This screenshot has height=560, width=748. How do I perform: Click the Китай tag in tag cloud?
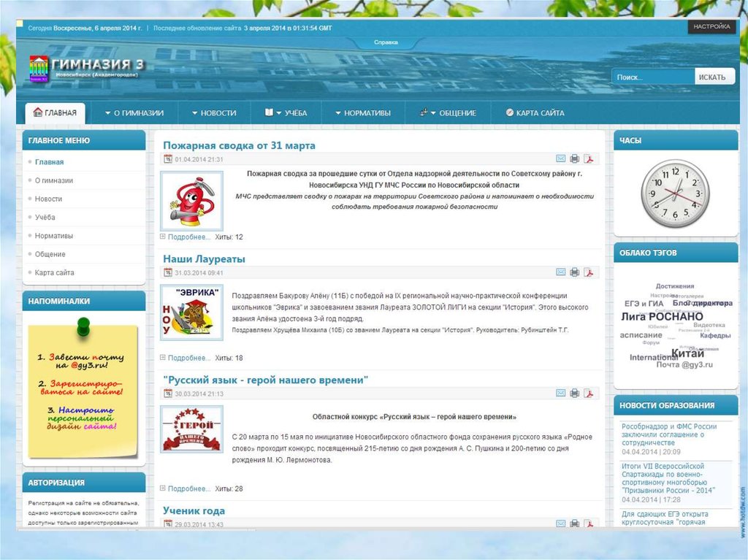[x=687, y=353]
